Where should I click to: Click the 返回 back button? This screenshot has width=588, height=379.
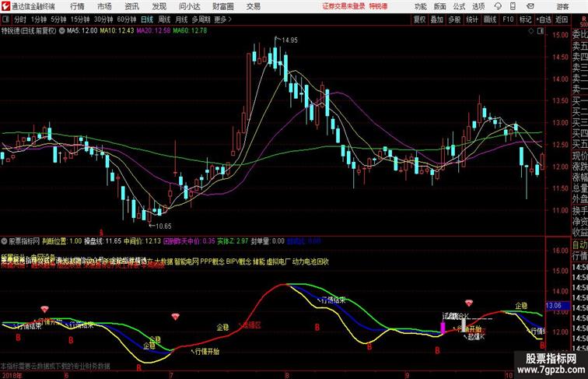pyautogui.click(x=562, y=19)
